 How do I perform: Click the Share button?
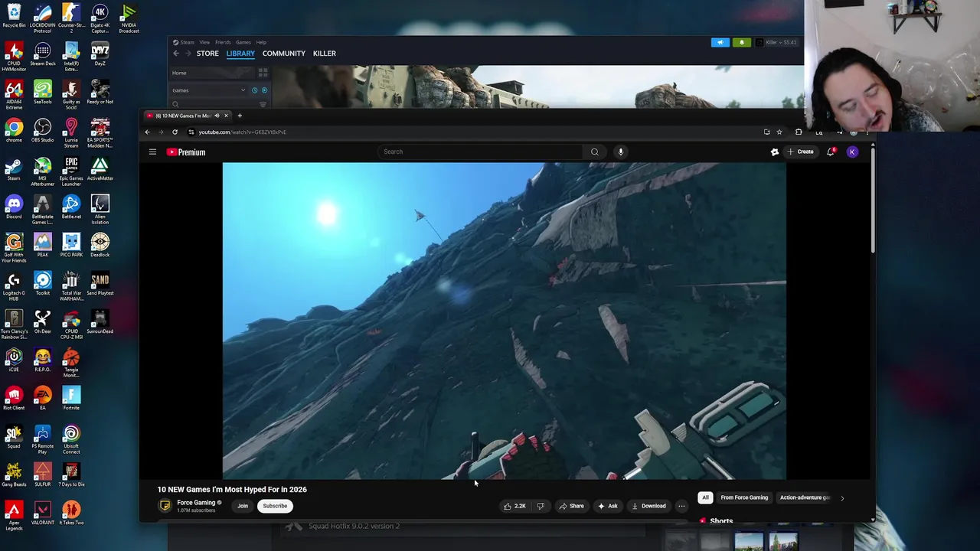click(x=571, y=506)
